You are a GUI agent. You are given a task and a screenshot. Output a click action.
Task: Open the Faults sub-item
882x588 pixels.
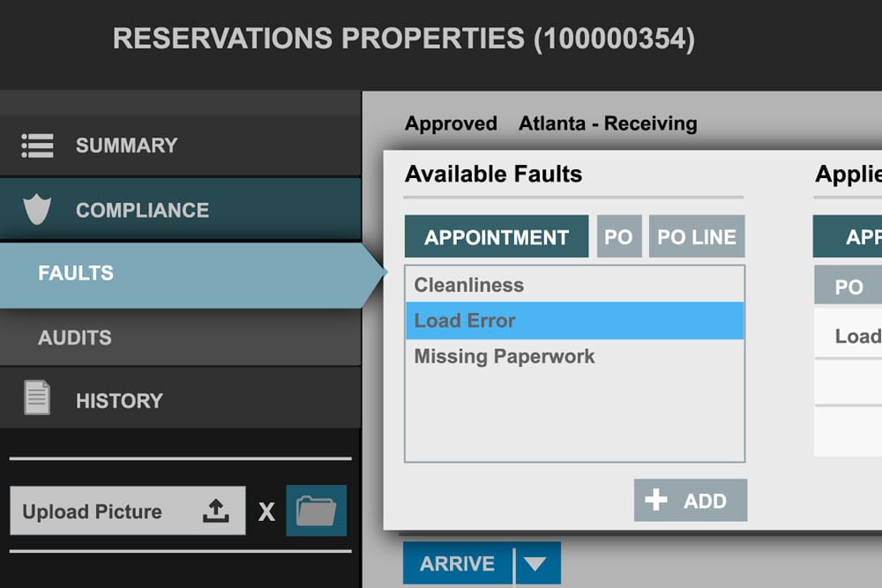pyautogui.click(x=76, y=273)
